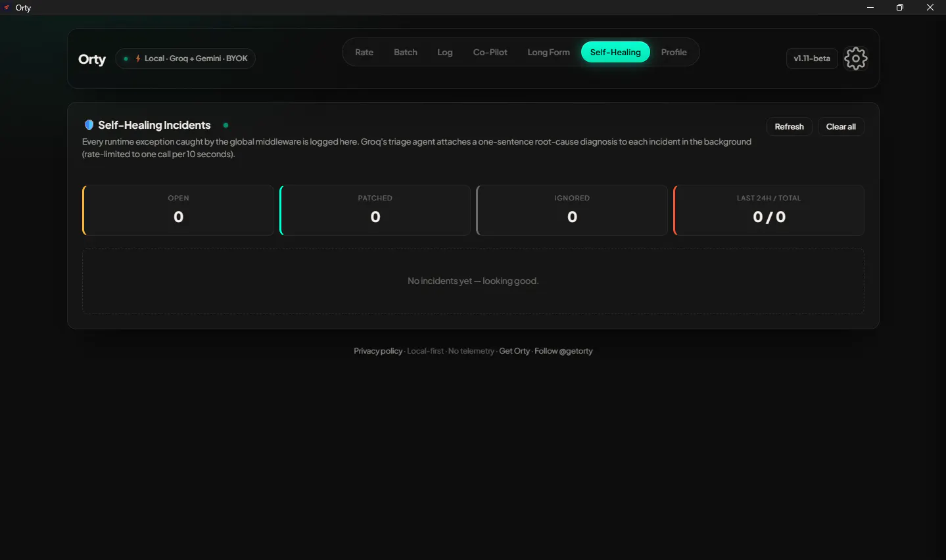
Task: Restore down the Orty window
Action: 900,7
